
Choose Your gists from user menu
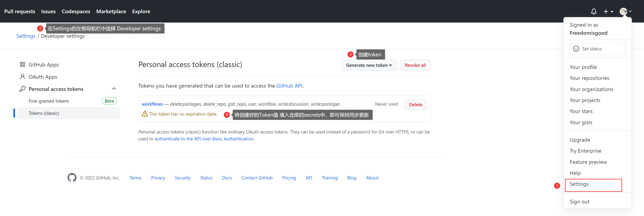[581, 122]
